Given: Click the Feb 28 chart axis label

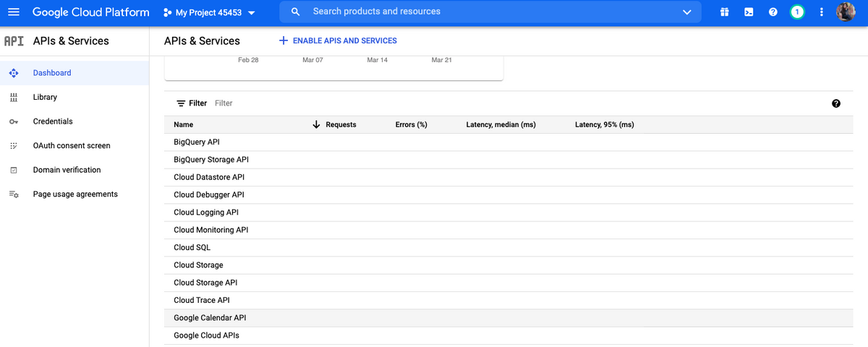Looking at the screenshot, I should tap(248, 60).
